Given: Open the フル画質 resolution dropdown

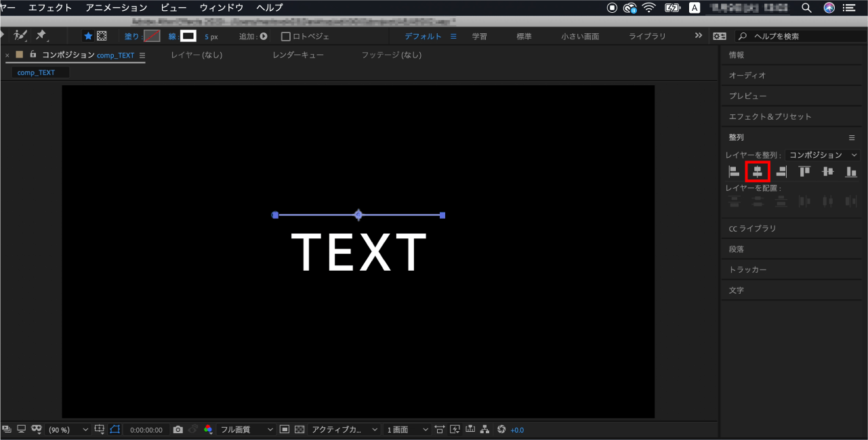Looking at the screenshot, I should pos(247,430).
